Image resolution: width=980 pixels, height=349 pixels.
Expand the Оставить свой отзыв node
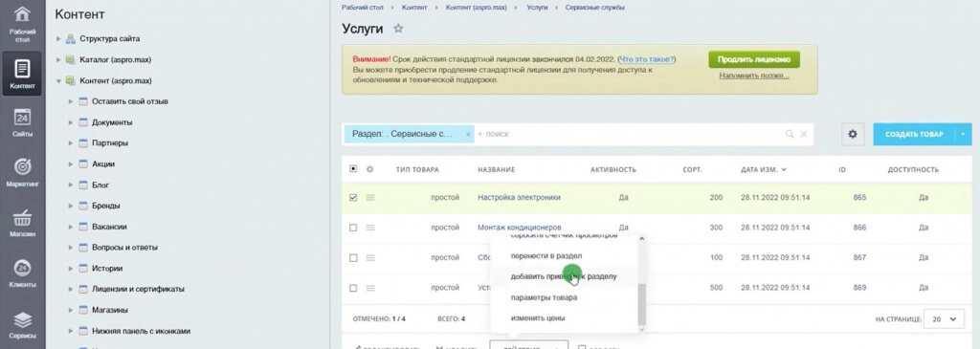coord(71,101)
